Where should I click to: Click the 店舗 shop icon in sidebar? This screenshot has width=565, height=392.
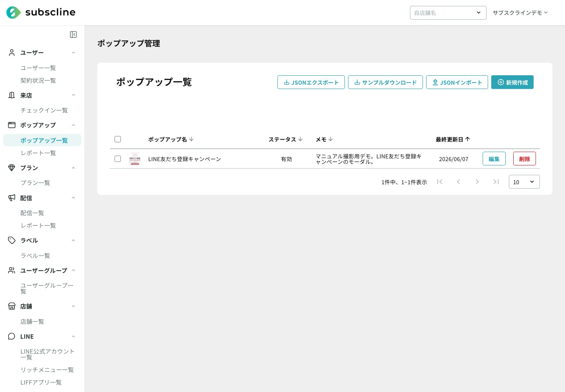tap(12, 306)
